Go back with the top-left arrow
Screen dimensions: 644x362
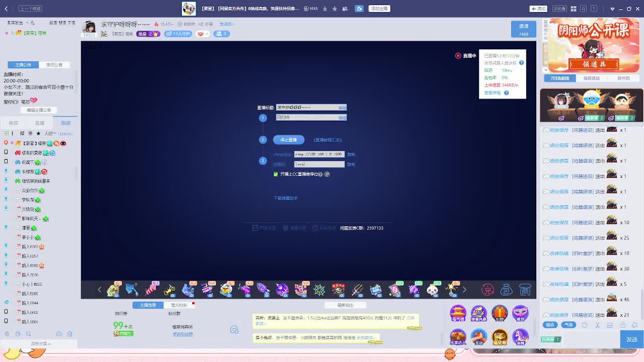6,9
